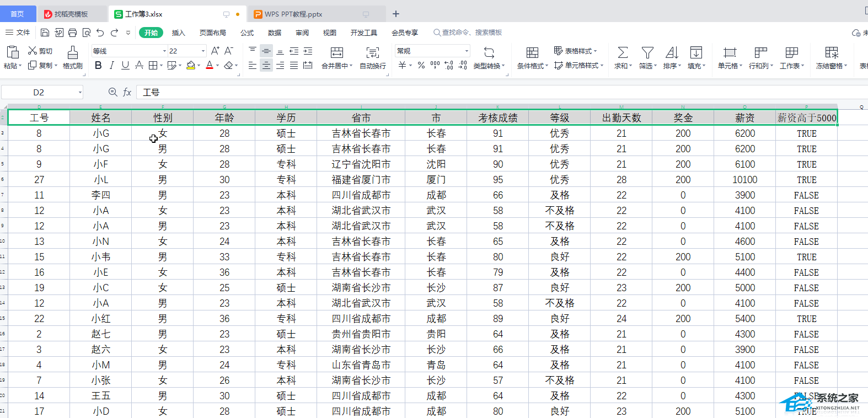
Task: Open the font size dropdown showing 22
Action: point(203,51)
